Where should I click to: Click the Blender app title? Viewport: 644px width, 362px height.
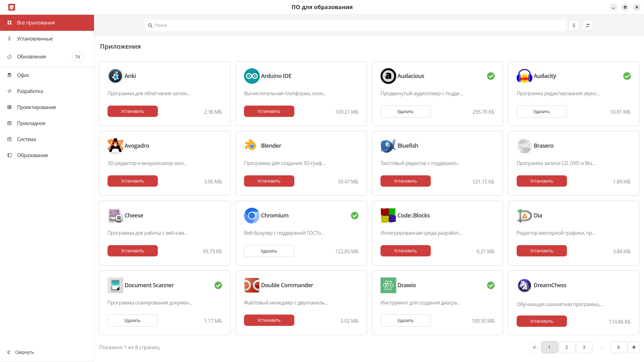pyautogui.click(x=271, y=146)
